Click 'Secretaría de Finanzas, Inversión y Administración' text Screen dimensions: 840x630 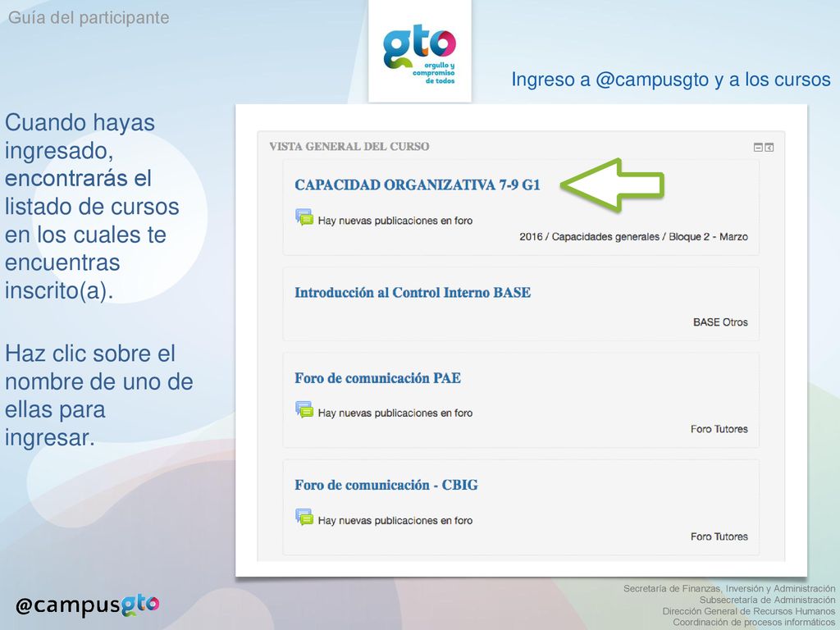[x=729, y=589]
